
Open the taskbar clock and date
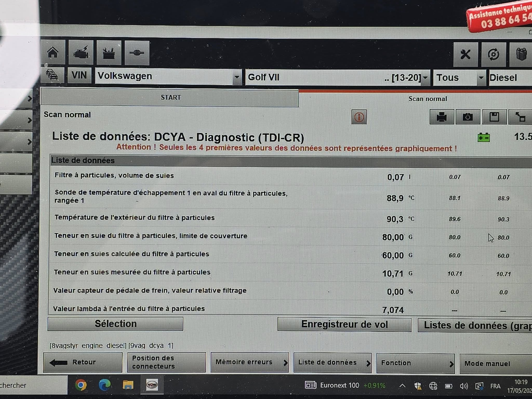pos(520,386)
